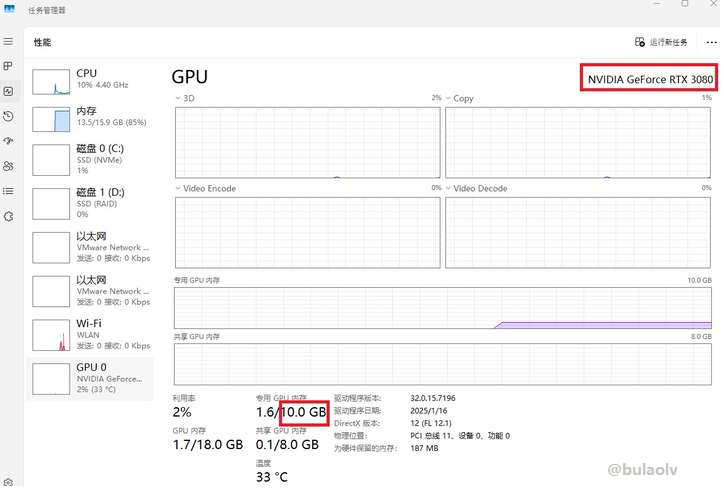Click the 1.7/18.0 GB GPU memory value

[208, 445]
